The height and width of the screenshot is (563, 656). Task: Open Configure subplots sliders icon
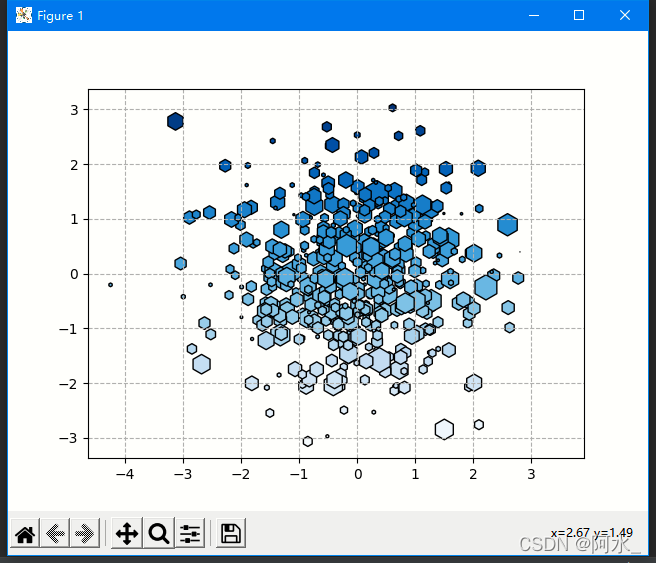(x=190, y=534)
